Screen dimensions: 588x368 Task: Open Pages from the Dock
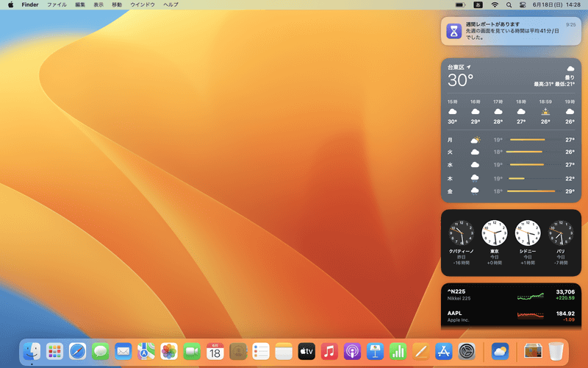(x=420, y=352)
